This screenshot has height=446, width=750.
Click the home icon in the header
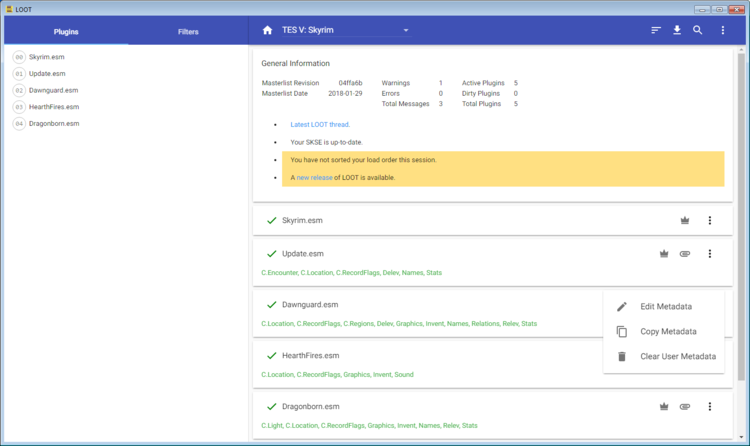click(x=267, y=30)
